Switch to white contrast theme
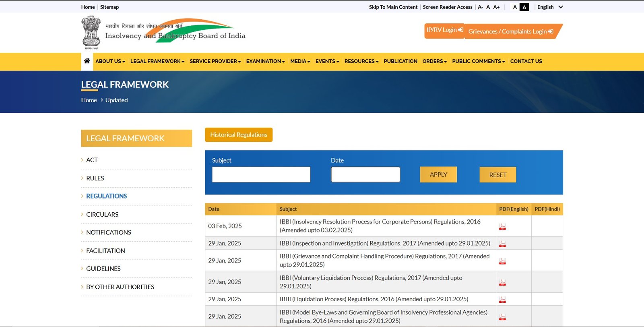 click(515, 7)
